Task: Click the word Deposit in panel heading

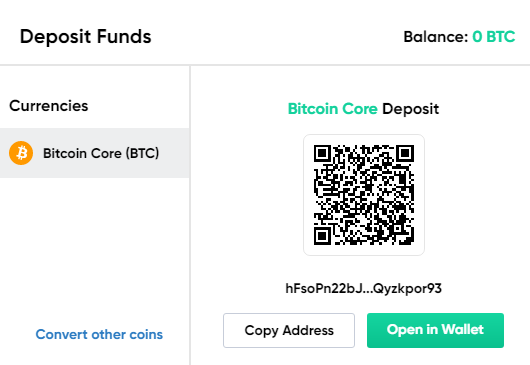Action: (410, 109)
